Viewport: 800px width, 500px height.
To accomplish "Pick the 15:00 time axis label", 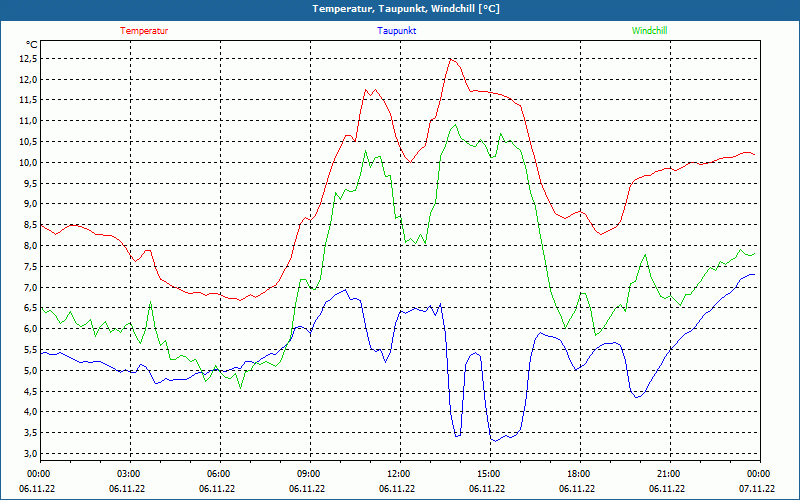I will (490, 474).
